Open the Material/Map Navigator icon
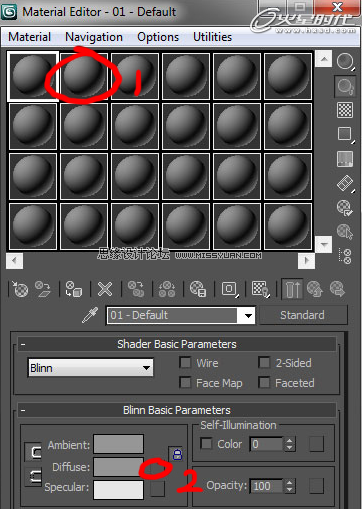This screenshot has width=362, height=509. tap(346, 256)
